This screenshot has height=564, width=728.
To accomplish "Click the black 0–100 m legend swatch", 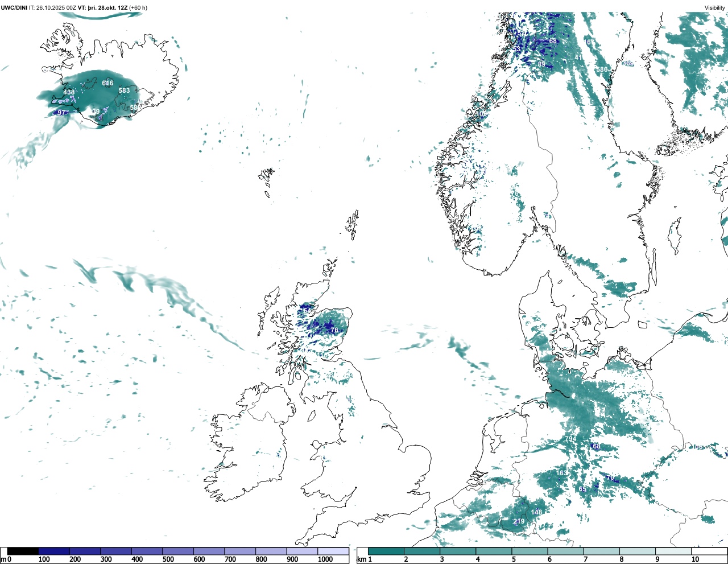I will [23, 551].
